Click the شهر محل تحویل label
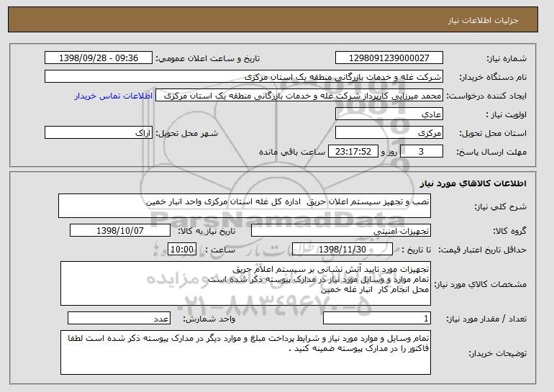This screenshot has height=392, width=554. click(x=187, y=133)
